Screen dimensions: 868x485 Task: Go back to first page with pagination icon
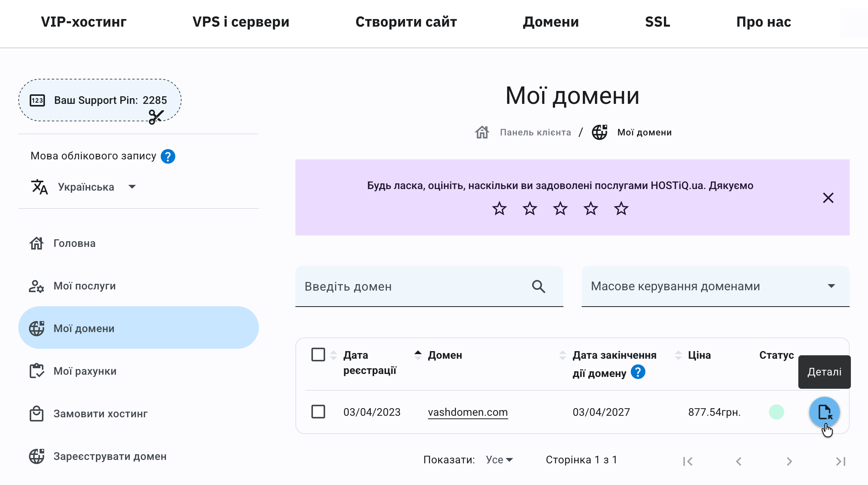tap(688, 461)
